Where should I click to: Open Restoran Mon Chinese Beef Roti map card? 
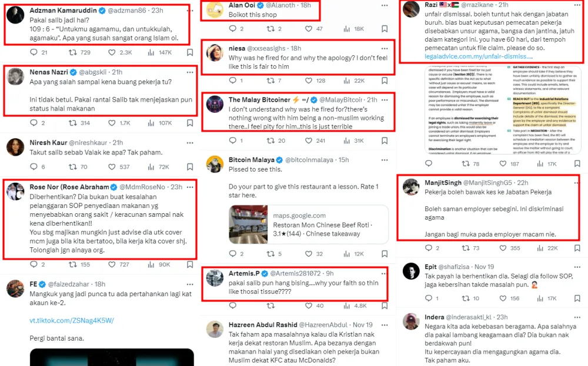[309, 224]
